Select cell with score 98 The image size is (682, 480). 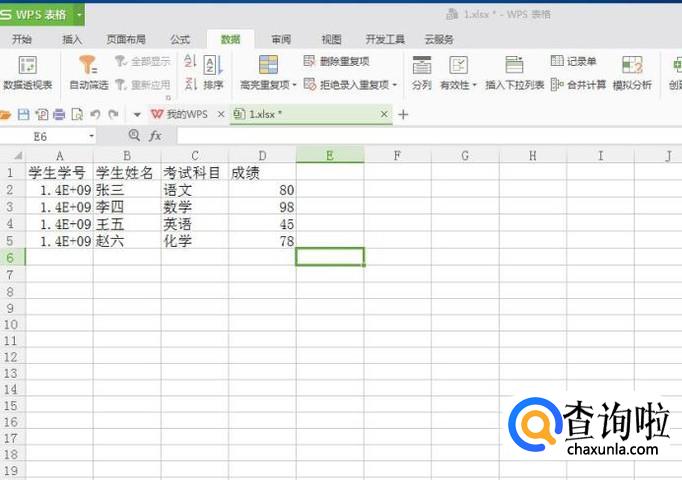pos(262,207)
